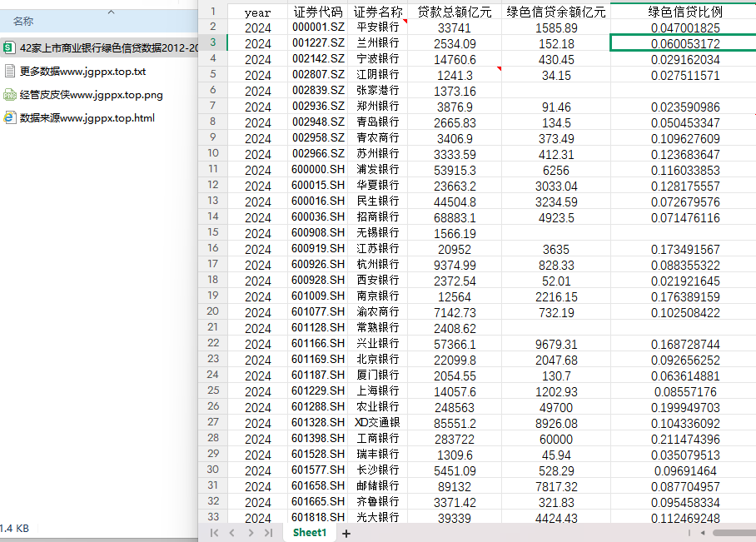
Task: Select the 证券代码 header cell
Action: tap(318, 12)
